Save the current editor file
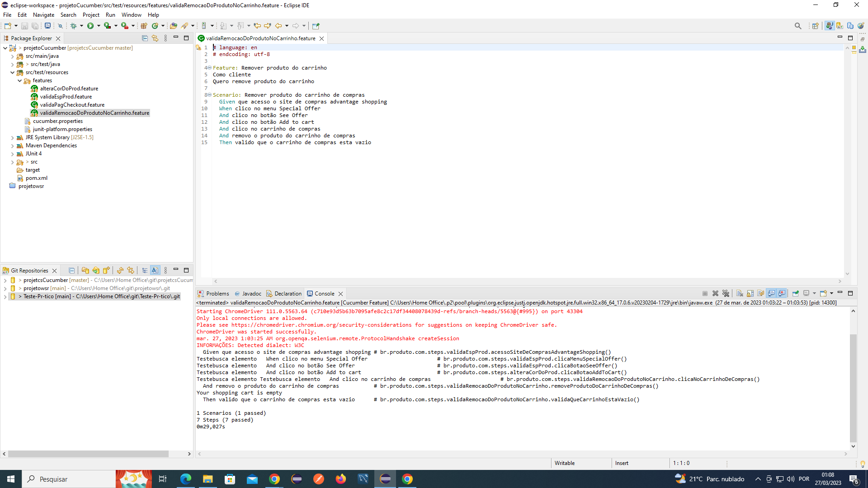This screenshot has height=488, width=868. tap(24, 26)
